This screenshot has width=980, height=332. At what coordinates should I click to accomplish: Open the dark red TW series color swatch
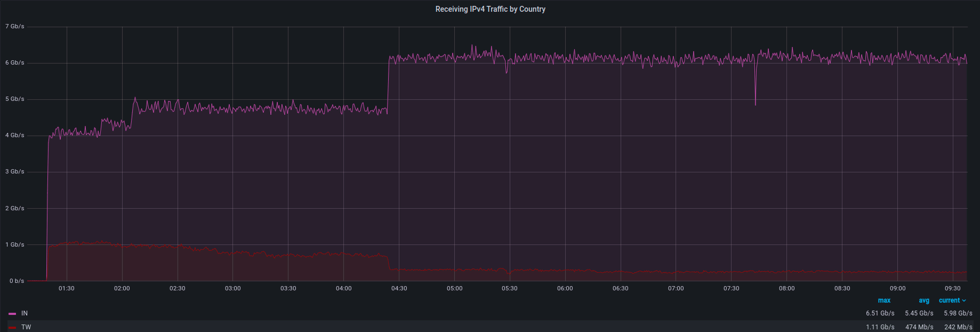point(12,327)
